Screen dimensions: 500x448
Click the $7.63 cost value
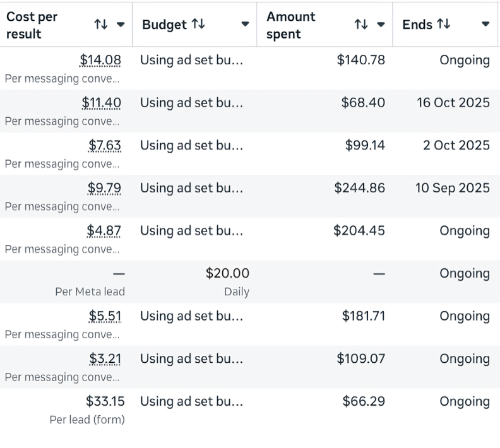105,145
